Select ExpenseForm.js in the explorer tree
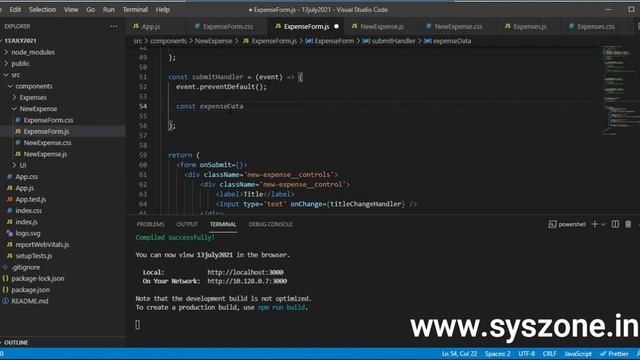Viewport: 640px width, 360px height. [46, 131]
